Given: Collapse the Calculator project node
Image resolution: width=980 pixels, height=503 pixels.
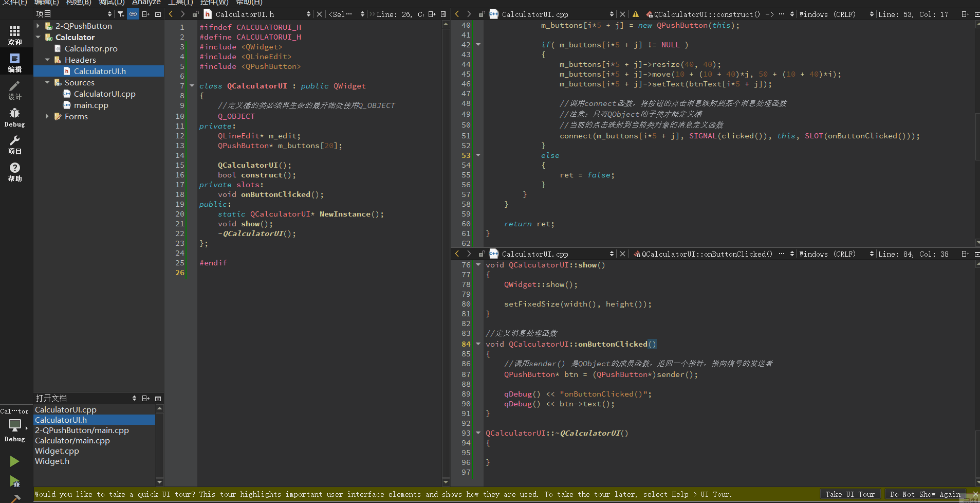Looking at the screenshot, I should (38, 37).
